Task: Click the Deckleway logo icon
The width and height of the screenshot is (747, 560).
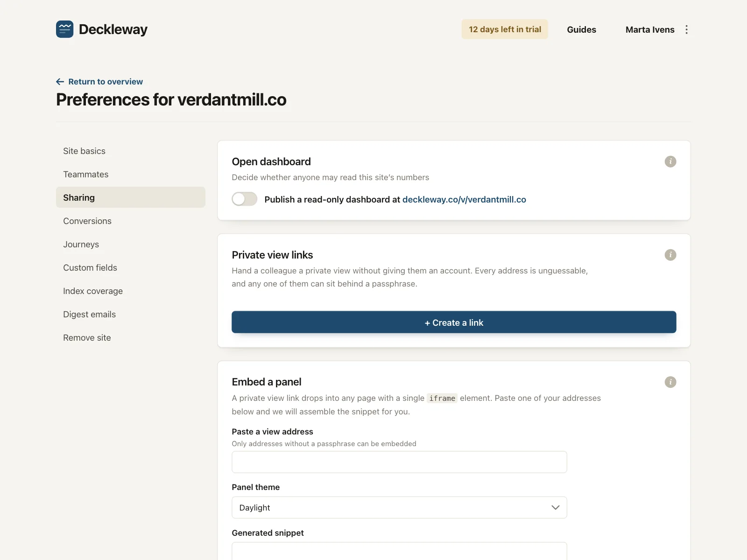Action: click(x=64, y=29)
